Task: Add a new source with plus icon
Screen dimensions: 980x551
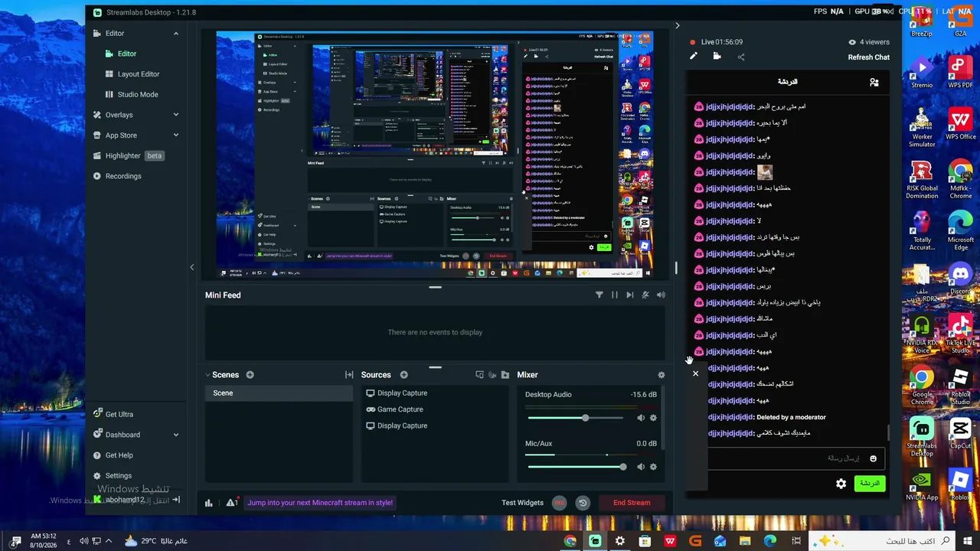Action: coord(403,375)
